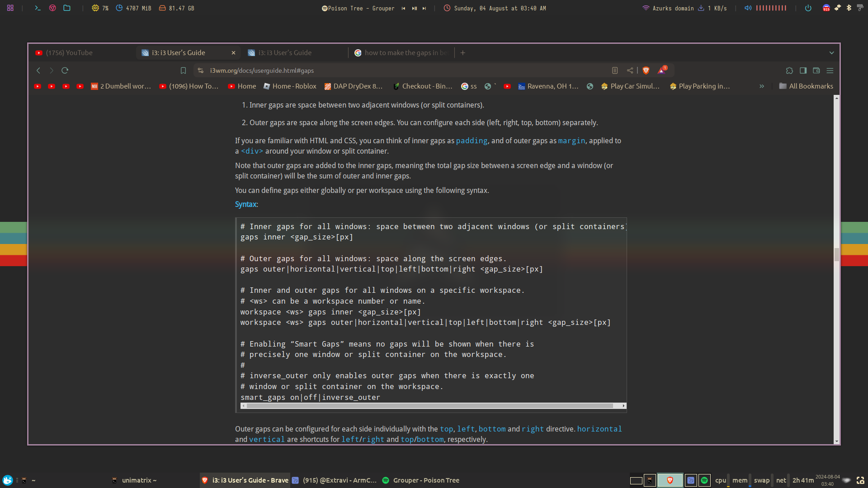The width and height of the screenshot is (868, 488).
Task: Click the volume speaker icon
Action: [x=748, y=8]
